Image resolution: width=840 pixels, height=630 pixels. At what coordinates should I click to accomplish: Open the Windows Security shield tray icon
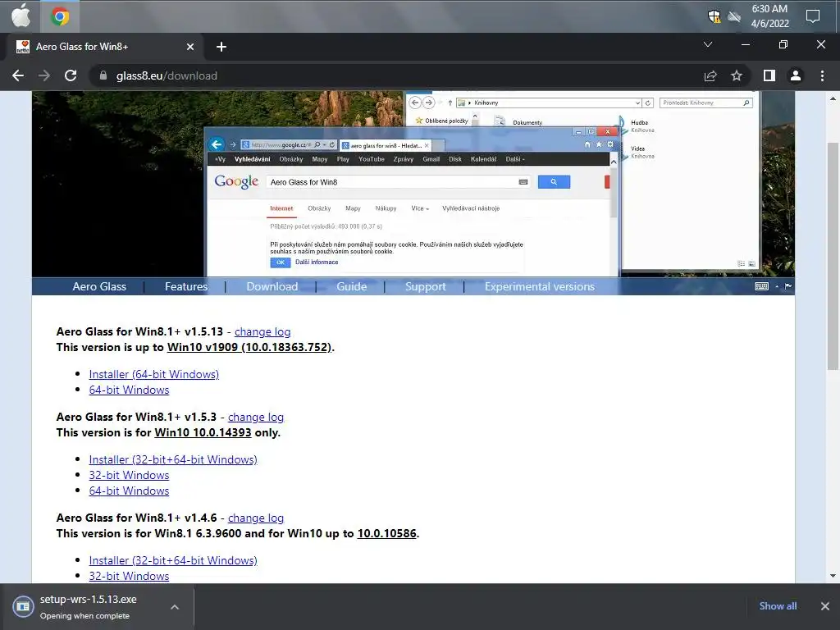pyautogui.click(x=714, y=16)
